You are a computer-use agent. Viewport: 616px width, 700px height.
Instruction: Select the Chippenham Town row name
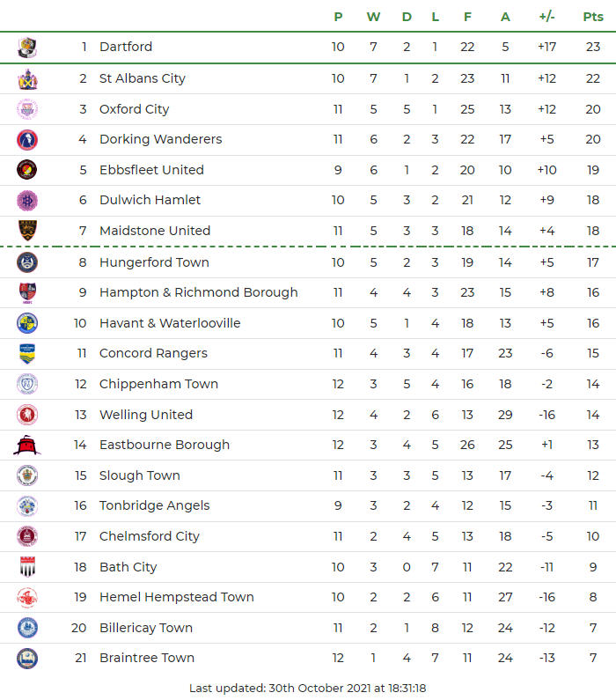(x=158, y=384)
